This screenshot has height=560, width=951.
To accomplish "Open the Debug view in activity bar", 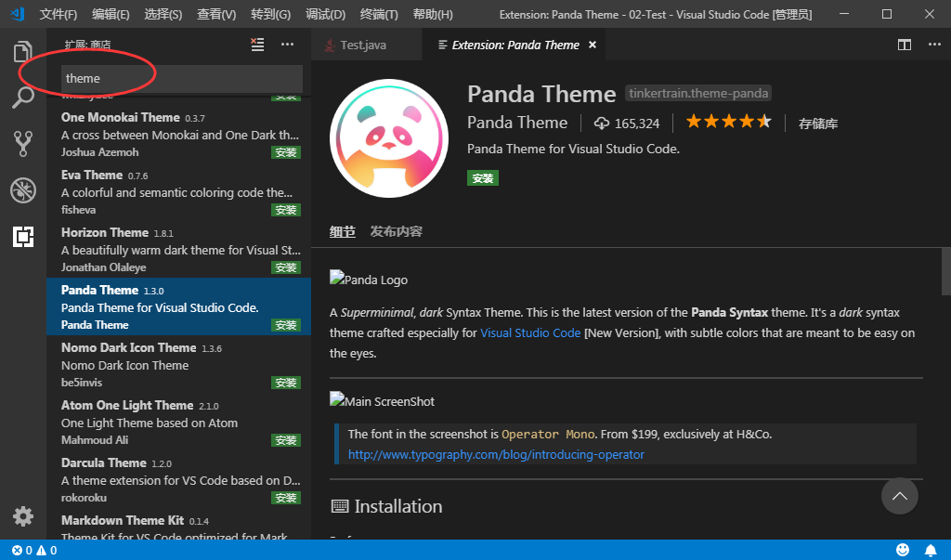I will click(23, 190).
